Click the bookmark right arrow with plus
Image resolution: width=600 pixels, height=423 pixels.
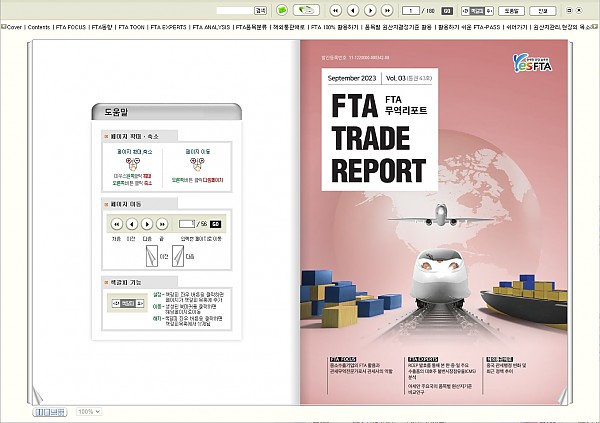[489, 11]
